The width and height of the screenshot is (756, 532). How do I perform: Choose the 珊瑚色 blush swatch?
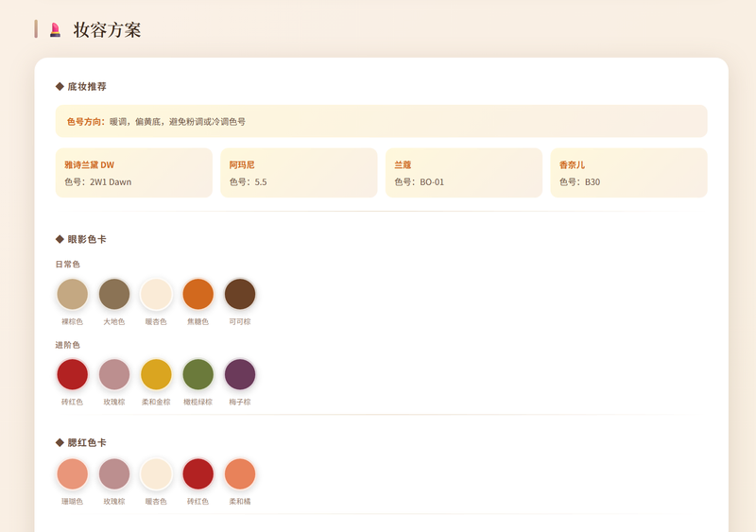click(73, 473)
